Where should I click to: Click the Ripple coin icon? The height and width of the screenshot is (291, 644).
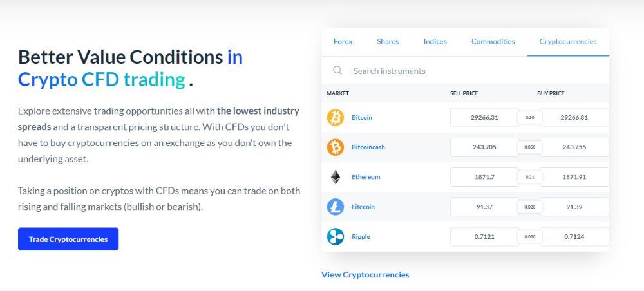(x=336, y=236)
